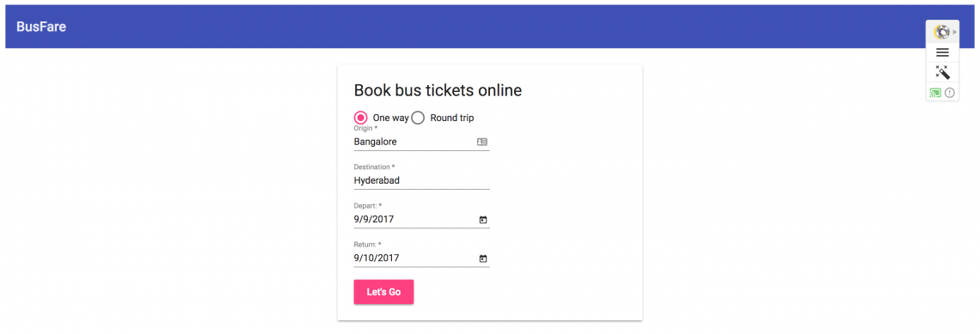
Task: Click the magic wand icon in floating panel
Action: pos(942,72)
